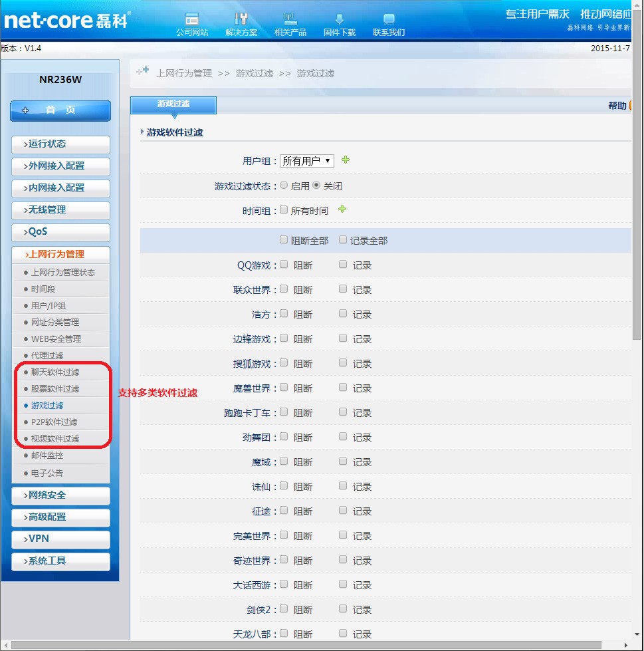Click the net-core 磊科 logo
The height and width of the screenshot is (651, 644).
[x=67, y=21]
